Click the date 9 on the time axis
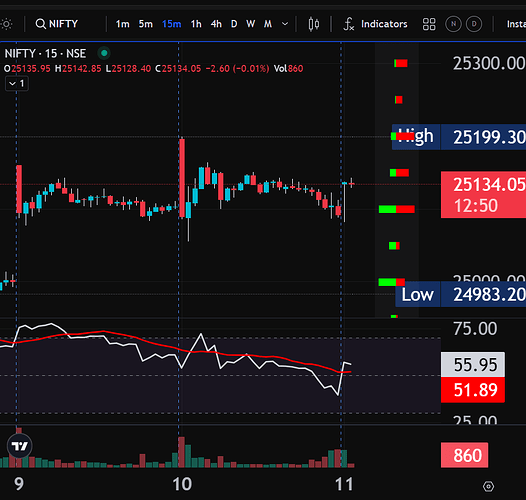This screenshot has height=500, width=526. pyautogui.click(x=19, y=484)
